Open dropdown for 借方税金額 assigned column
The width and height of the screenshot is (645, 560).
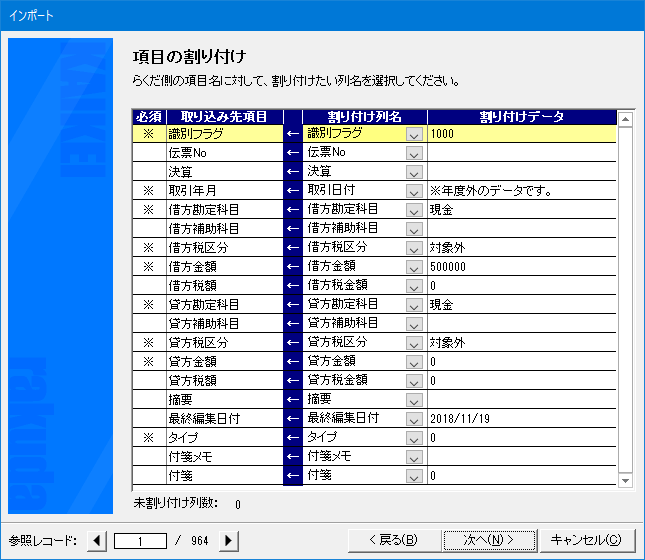click(x=414, y=286)
